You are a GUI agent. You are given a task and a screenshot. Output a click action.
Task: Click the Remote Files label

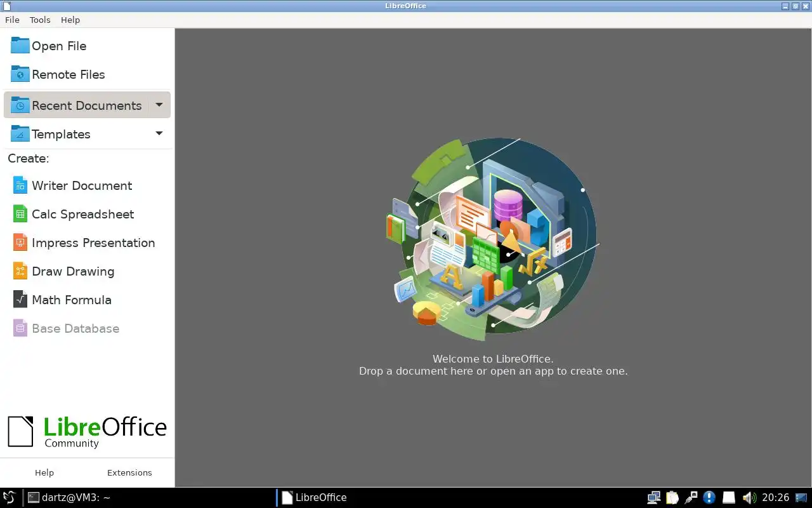[x=69, y=74]
